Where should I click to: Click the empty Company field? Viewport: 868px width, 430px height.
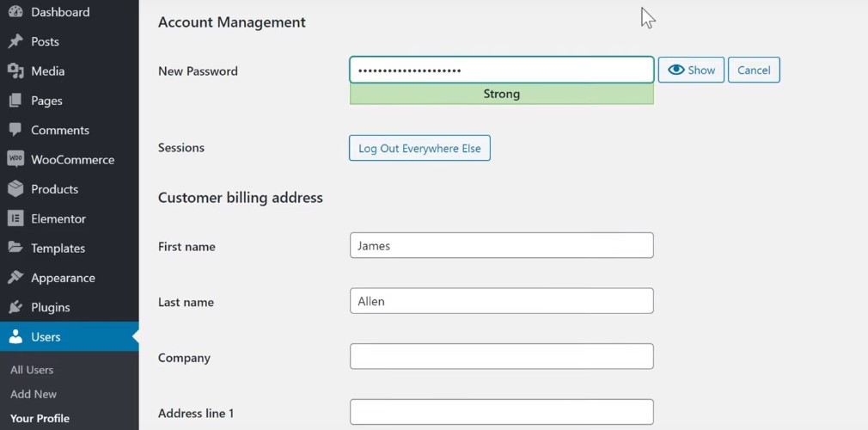pos(501,357)
